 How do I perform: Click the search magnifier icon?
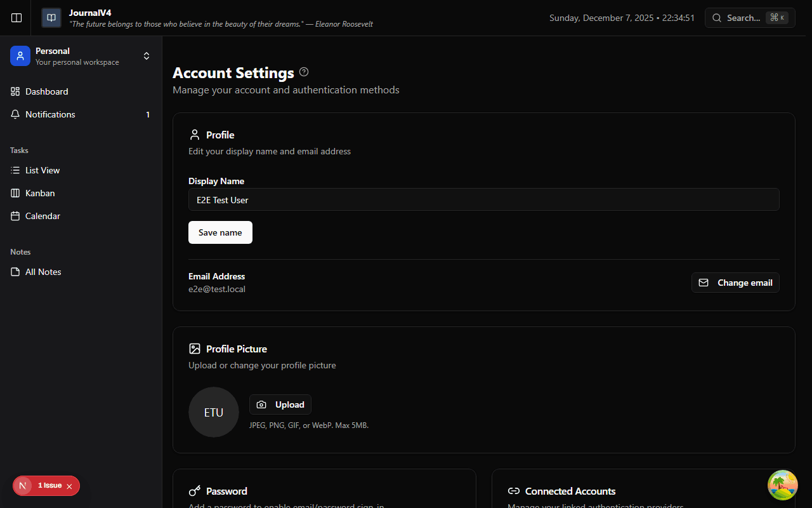[x=717, y=18]
